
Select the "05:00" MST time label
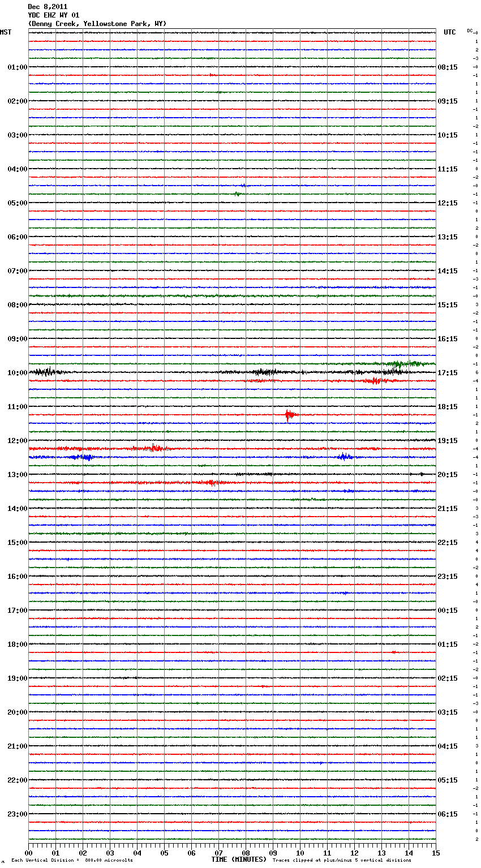[18, 203]
